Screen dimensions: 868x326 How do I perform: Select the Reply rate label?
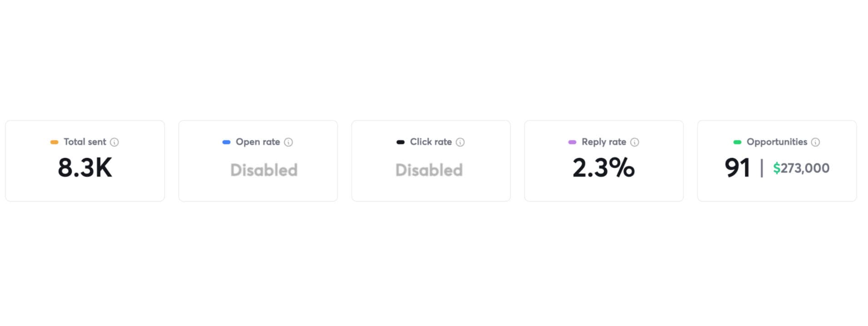pyautogui.click(x=604, y=142)
